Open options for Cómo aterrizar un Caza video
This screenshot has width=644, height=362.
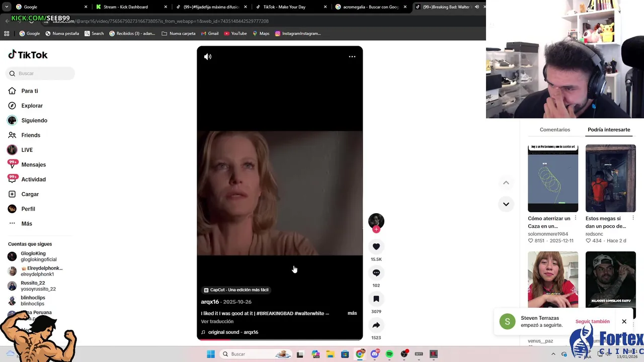pos(576,218)
